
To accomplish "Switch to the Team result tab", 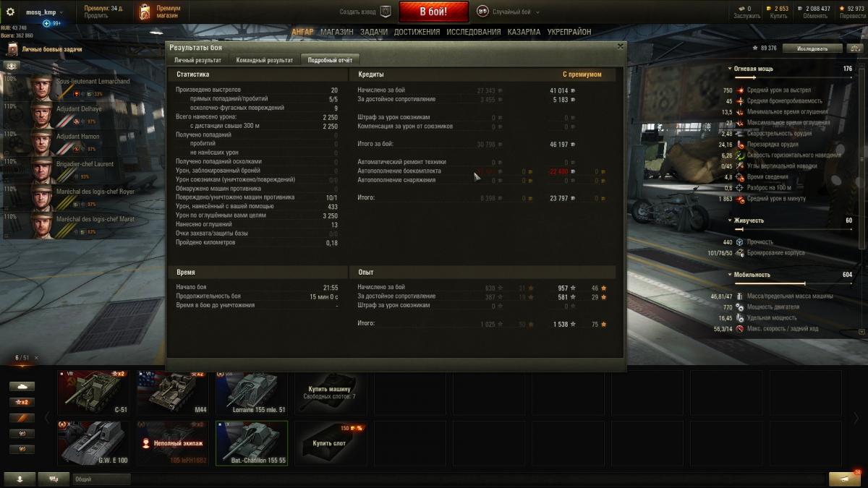I will [265, 60].
